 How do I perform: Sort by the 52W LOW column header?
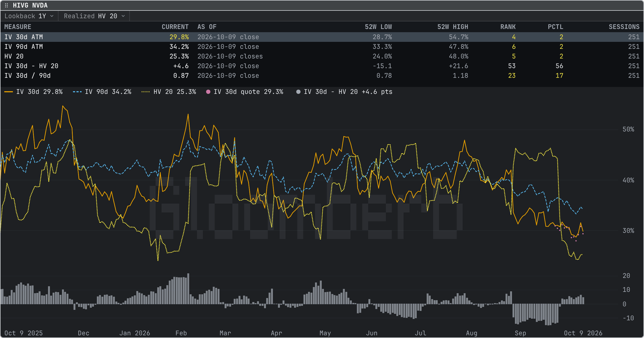(x=378, y=27)
